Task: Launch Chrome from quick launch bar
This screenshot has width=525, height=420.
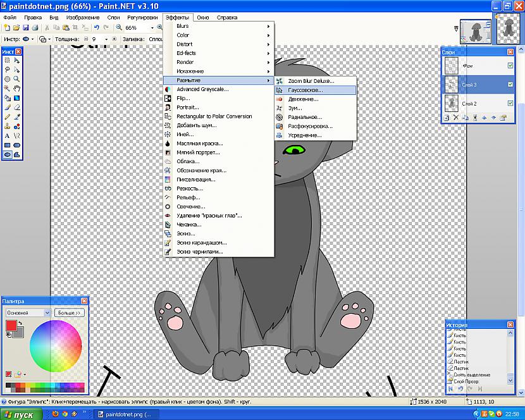Action: (65, 414)
